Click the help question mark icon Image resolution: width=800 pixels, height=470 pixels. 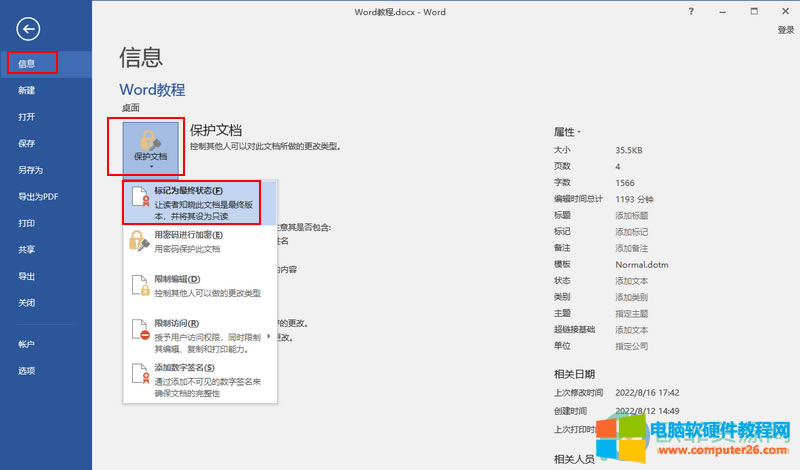pyautogui.click(x=691, y=11)
